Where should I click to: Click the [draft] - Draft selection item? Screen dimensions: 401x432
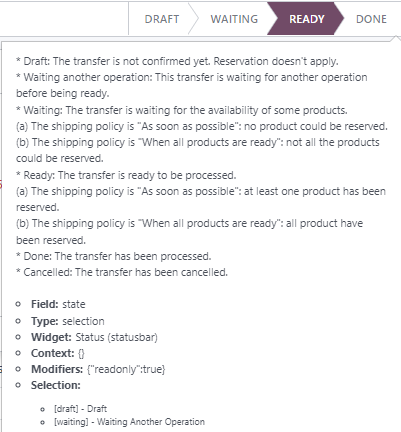[x=80, y=409]
